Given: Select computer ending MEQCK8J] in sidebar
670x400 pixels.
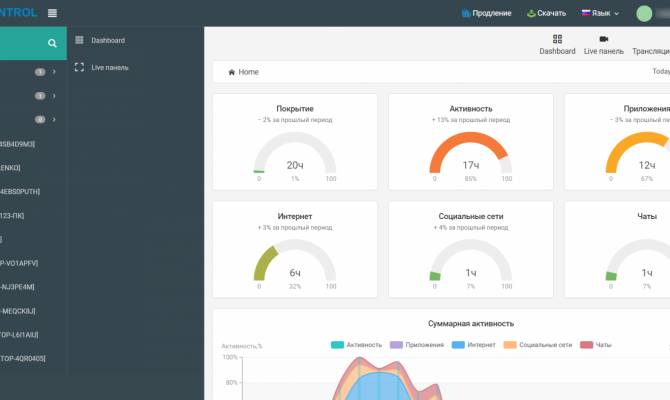Looking at the screenshot, I should [x=18, y=311].
